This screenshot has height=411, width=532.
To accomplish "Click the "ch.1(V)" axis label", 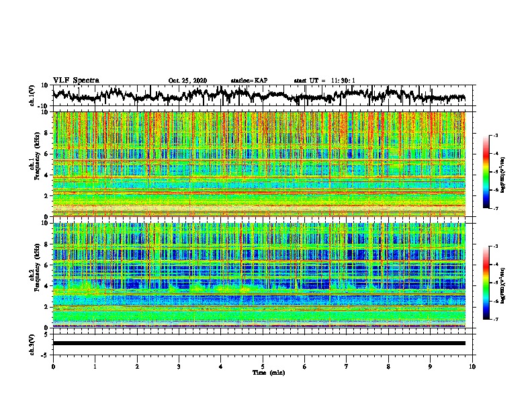I will click(x=32, y=95).
